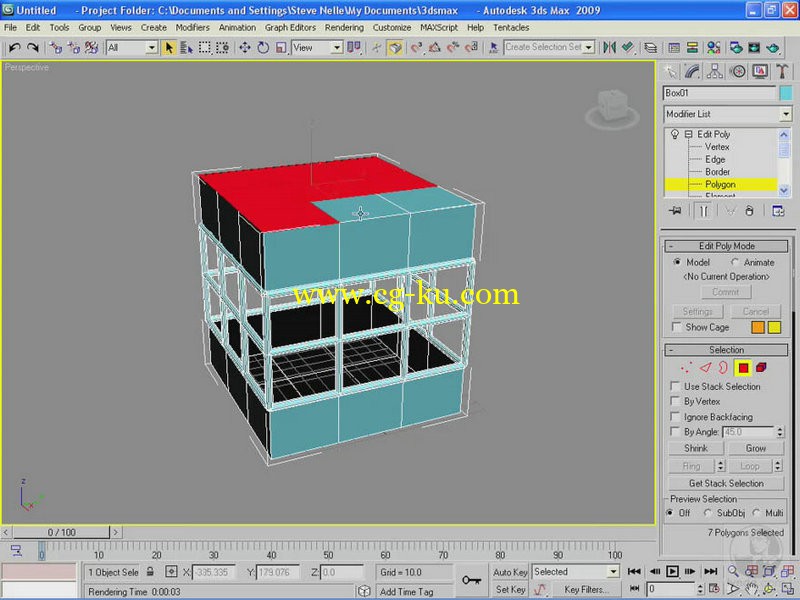The width and height of the screenshot is (800, 600).
Task: Open the File menu
Action: coord(10,28)
